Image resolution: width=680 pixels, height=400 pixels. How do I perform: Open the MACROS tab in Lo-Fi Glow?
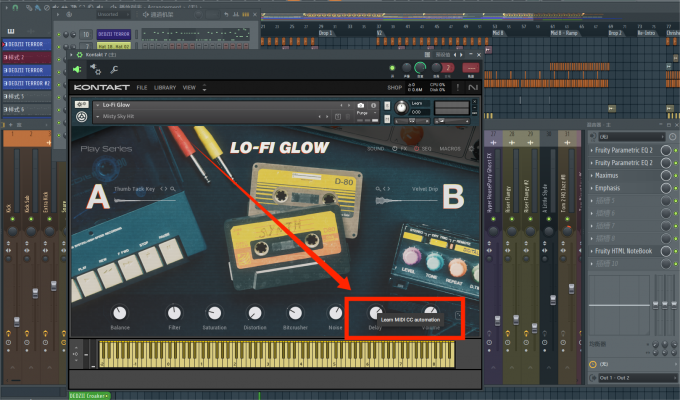[450, 149]
